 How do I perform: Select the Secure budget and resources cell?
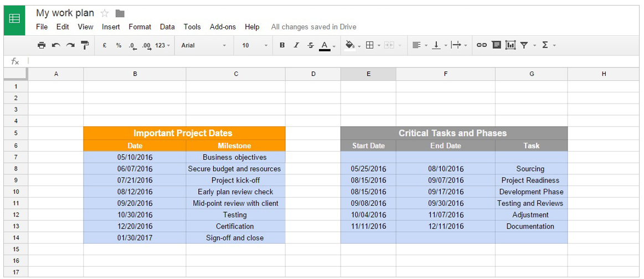tap(235, 169)
